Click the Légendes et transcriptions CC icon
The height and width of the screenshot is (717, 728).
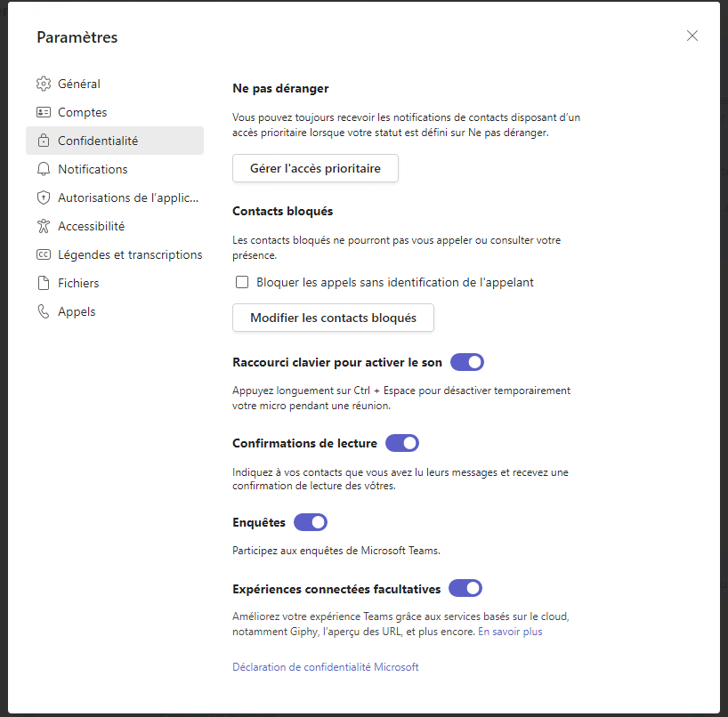pos(44,254)
